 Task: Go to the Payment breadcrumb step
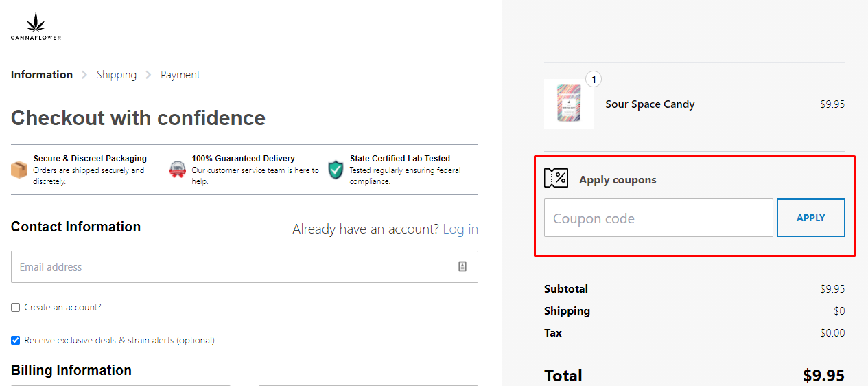pos(180,75)
